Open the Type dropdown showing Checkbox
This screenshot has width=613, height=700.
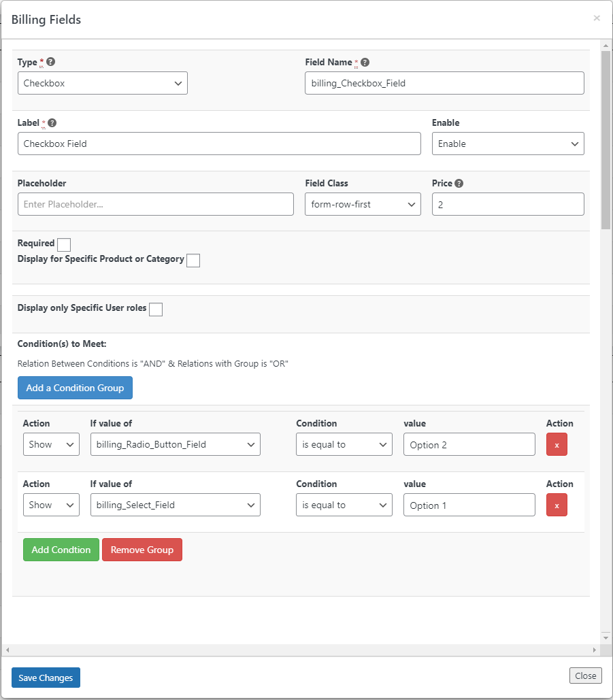pos(103,83)
